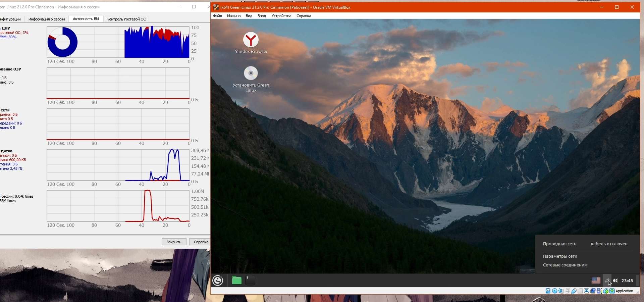
Task: Launch the terminal from the guest panel
Action: tap(250, 281)
